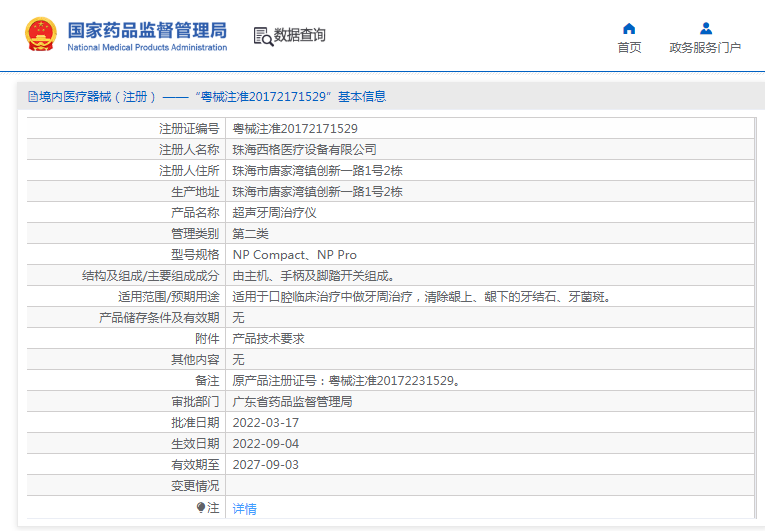
Task: Select 珠海西格医疗设备有限公司 registrant name
Action: tap(304, 149)
